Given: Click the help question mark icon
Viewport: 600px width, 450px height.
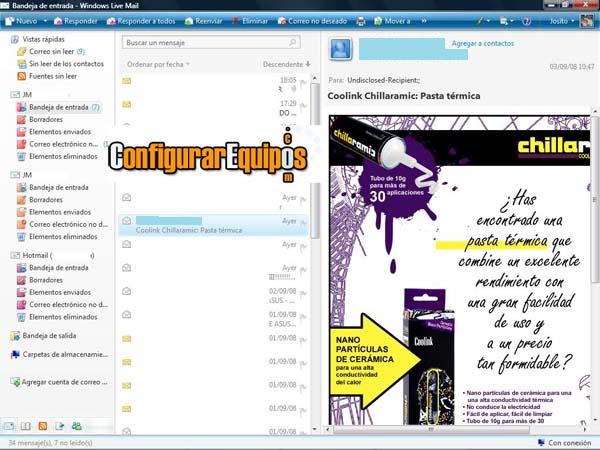Looking at the screenshot, I should point(527,21).
